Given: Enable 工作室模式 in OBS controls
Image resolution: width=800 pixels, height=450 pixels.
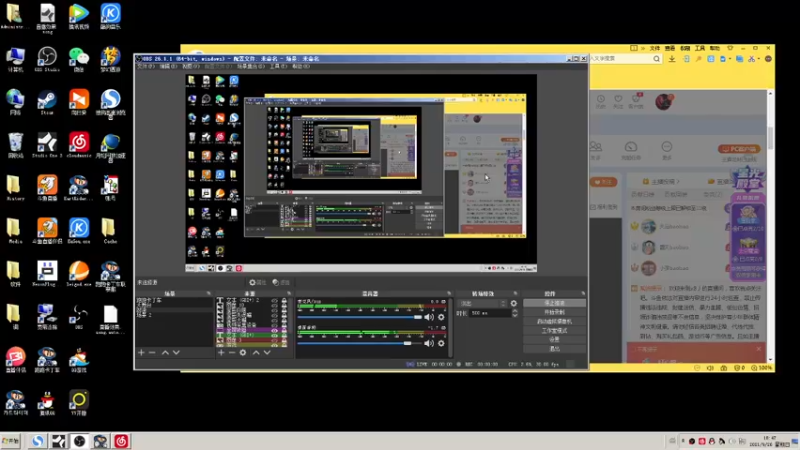Looking at the screenshot, I should point(554,331).
